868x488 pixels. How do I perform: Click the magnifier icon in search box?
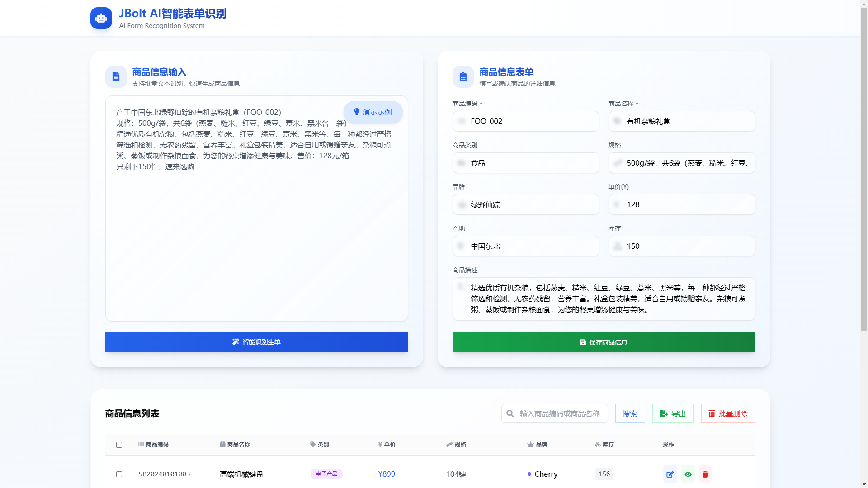510,413
